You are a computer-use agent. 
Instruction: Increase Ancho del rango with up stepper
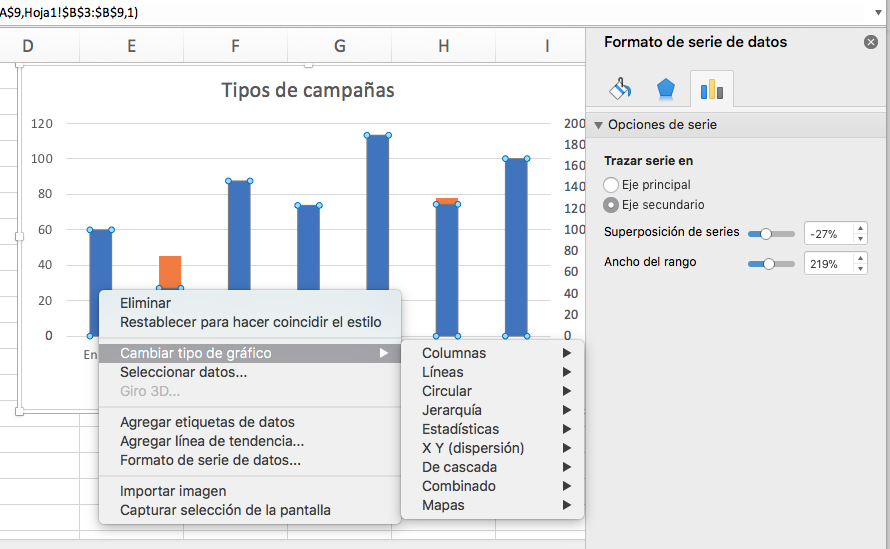(x=860, y=258)
